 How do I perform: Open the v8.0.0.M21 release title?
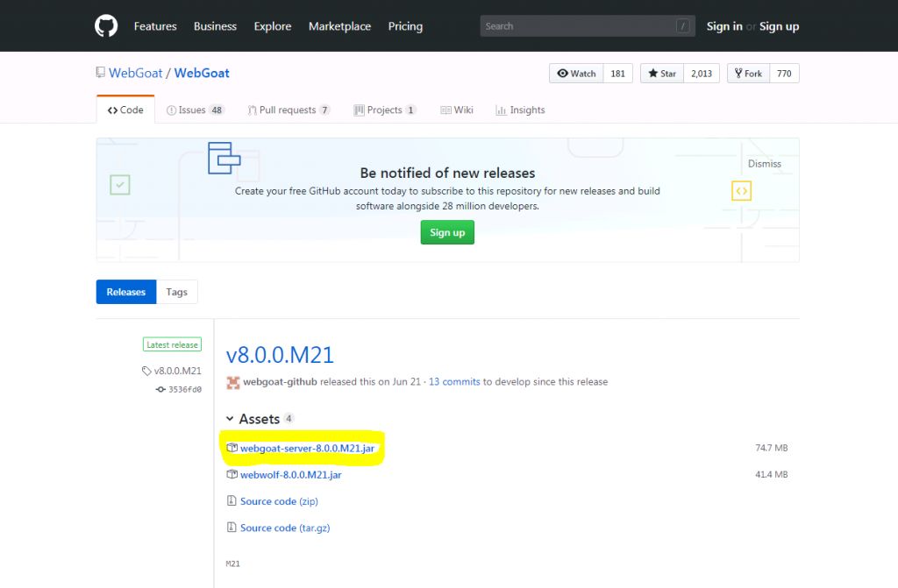coord(280,355)
